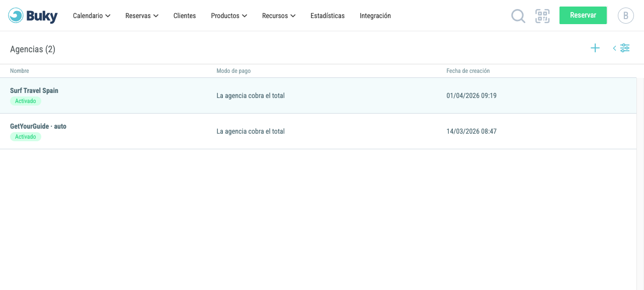The width and height of the screenshot is (644, 290).
Task: Expand the Reservas dropdown menu
Action: pyautogui.click(x=142, y=16)
